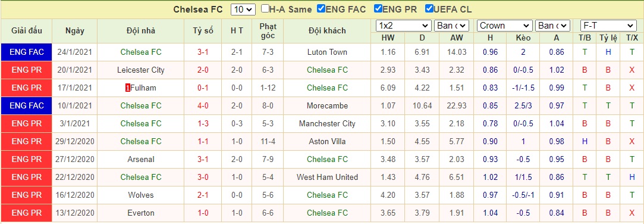Expand the 1x2 odds type dropdown

pyautogui.click(x=403, y=26)
